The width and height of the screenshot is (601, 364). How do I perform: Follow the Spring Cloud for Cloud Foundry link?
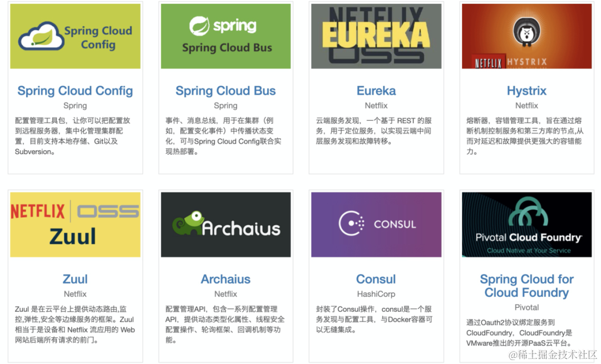[x=526, y=286]
